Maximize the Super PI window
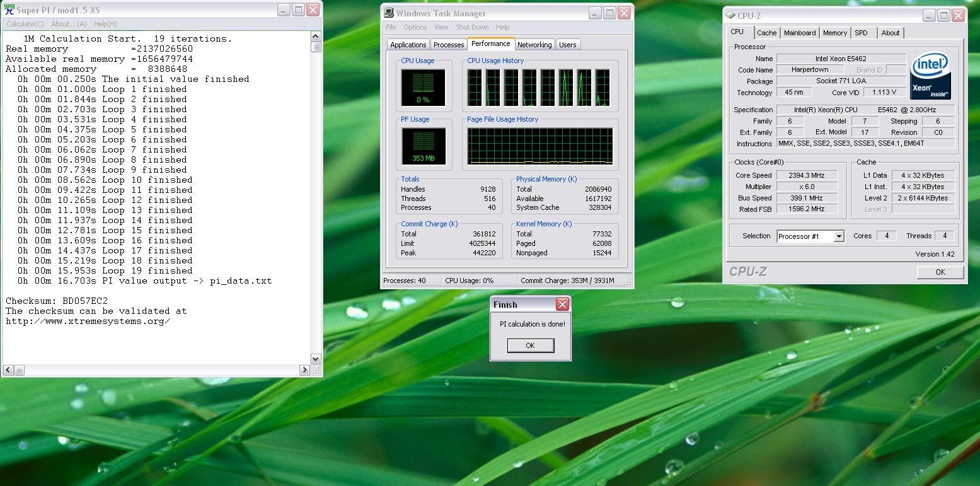This screenshot has width=980, height=486. pos(298,10)
